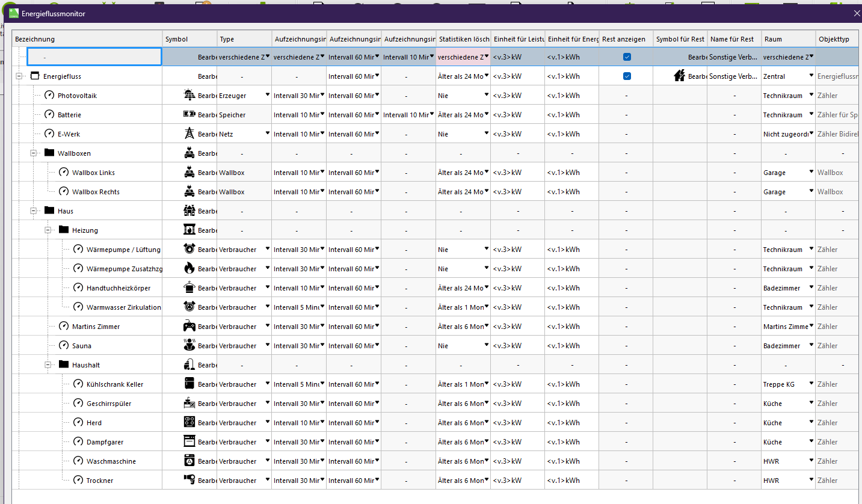
Task: Collapse the Haus folder
Action: [34, 211]
